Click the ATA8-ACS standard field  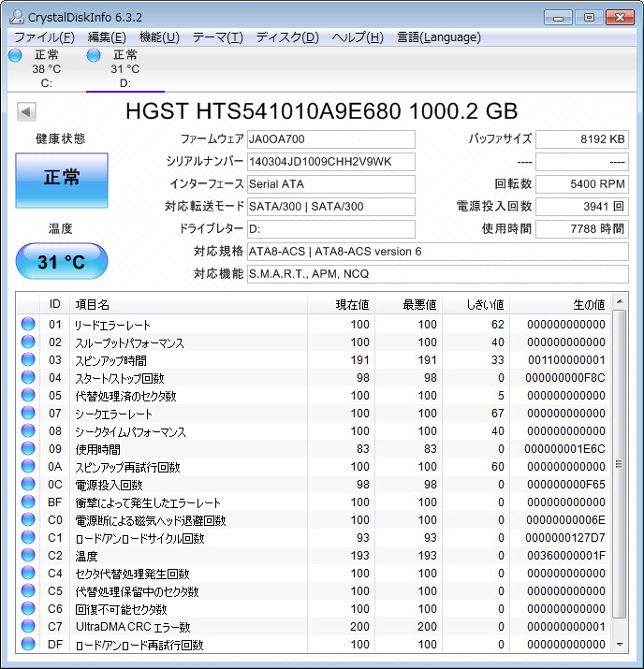[438, 252]
